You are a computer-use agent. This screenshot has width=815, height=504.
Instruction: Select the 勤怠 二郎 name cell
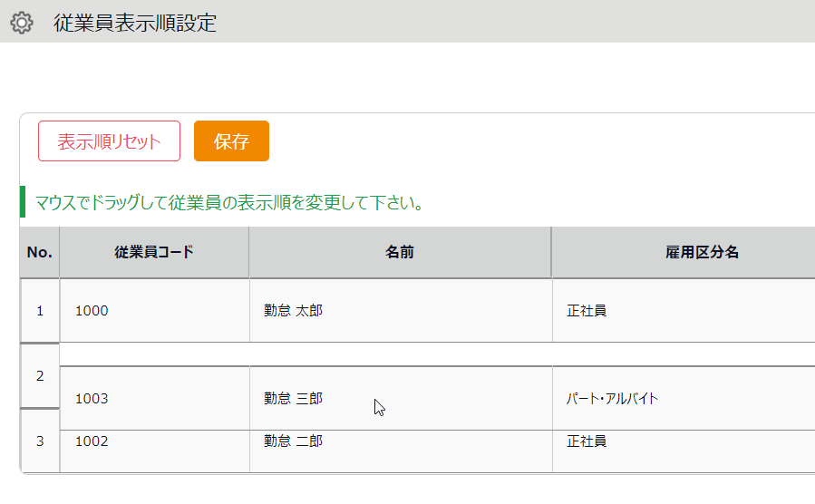coord(293,441)
